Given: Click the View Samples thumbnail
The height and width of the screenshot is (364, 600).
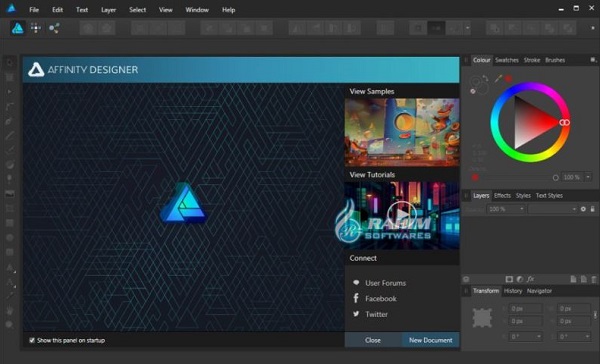Looking at the screenshot, I should pos(402,132).
